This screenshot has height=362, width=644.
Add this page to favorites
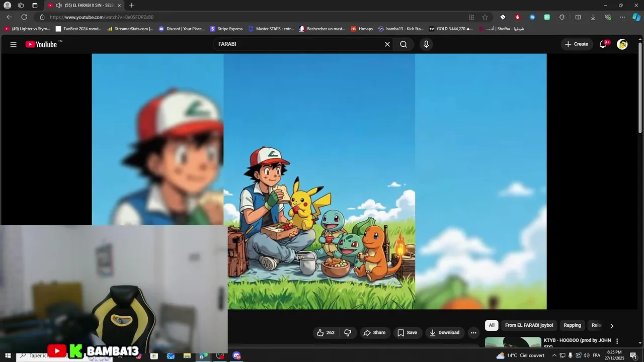coord(485,17)
